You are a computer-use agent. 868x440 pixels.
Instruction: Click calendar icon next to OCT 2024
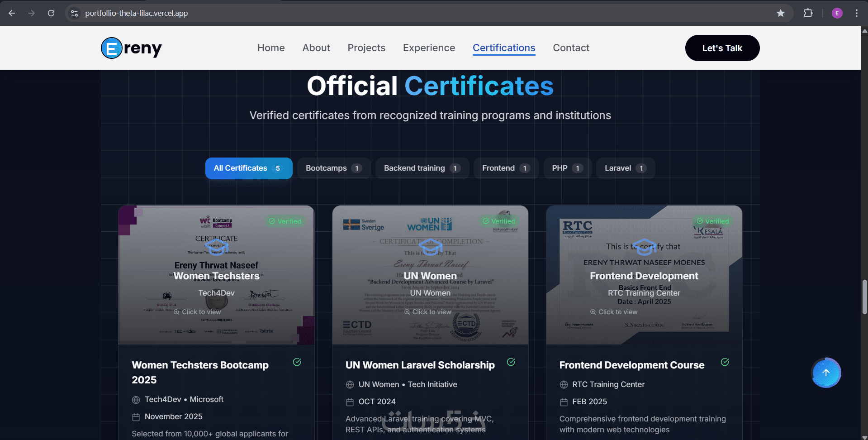[350, 402]
